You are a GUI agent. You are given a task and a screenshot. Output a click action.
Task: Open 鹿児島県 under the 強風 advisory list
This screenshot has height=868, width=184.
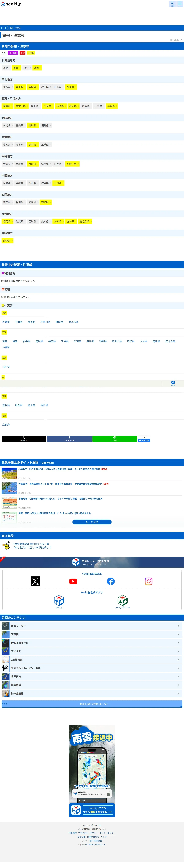point(73,322)
